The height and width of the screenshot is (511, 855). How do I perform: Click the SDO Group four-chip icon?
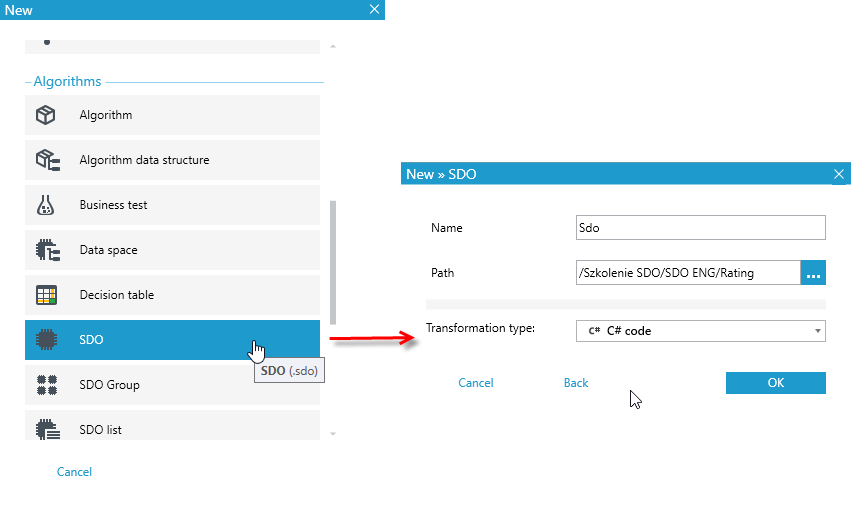tap(47, 385)
